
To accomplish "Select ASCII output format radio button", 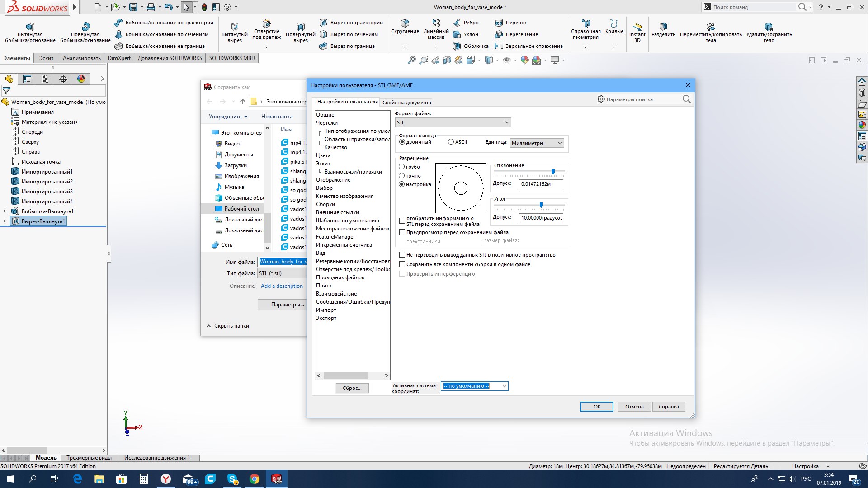I will pos(451,142).
